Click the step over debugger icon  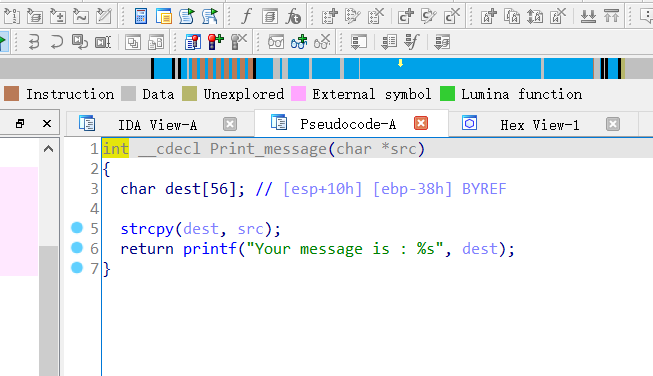pyautogui.click(x=56, y=42)
